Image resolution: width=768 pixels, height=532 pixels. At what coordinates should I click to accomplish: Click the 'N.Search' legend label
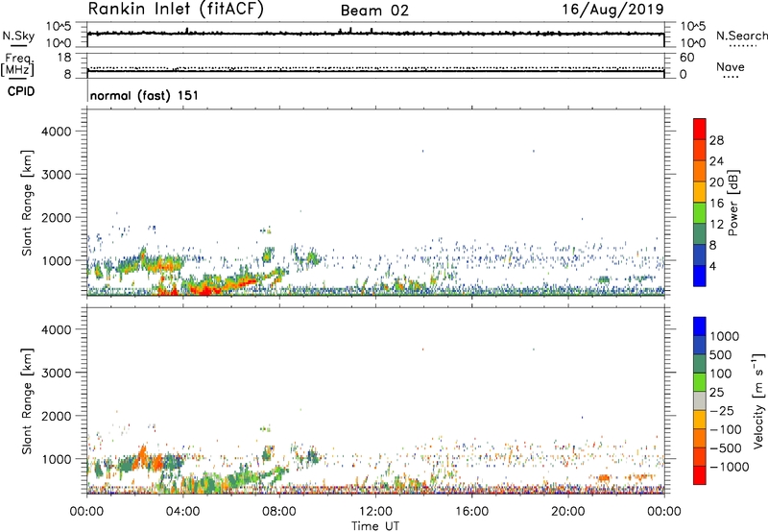click(x=742, y=36)
